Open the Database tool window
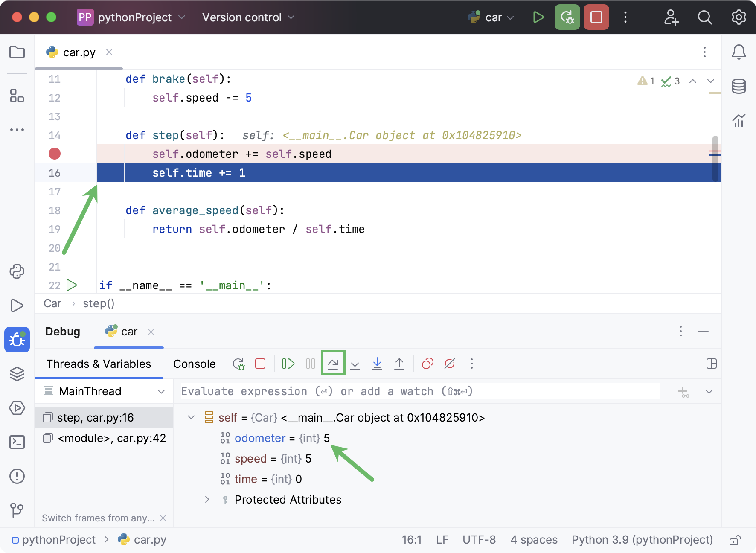This screenshot has height=553, width=756. (739, 86)
